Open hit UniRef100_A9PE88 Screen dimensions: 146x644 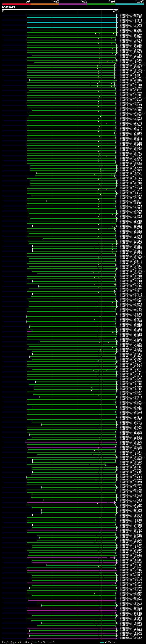[131, 20]
